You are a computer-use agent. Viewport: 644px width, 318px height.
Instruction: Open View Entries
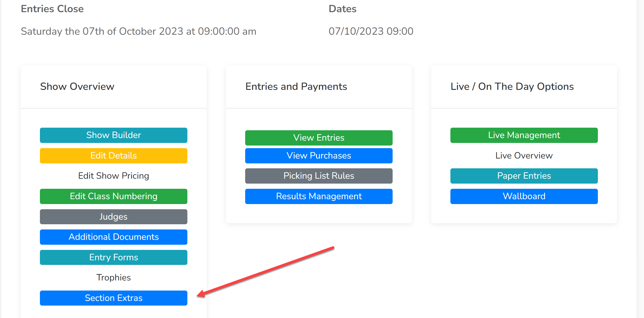click(x=319, y=138)
